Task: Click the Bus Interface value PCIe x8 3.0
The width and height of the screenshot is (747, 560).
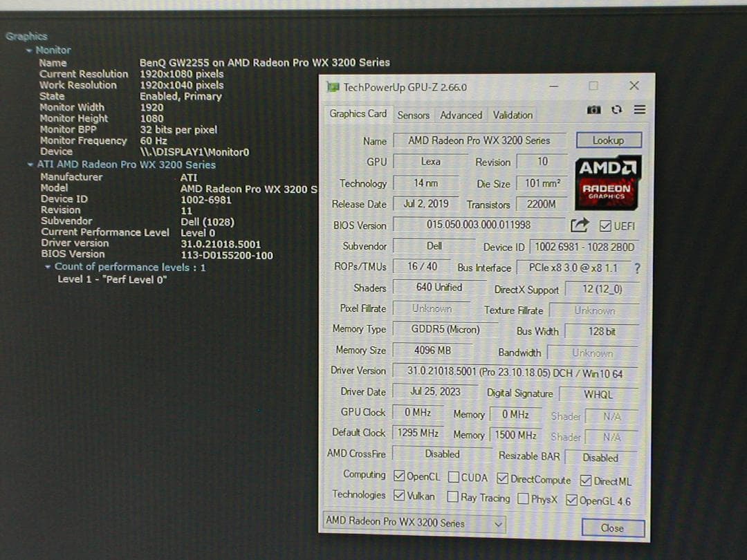Action: coord(573,268)
